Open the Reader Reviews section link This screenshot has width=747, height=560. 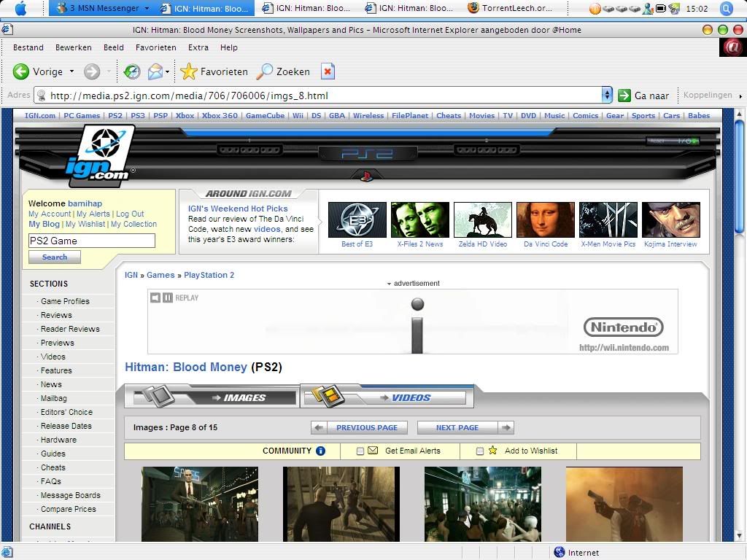pyautogui.click(x=70, y=329)
